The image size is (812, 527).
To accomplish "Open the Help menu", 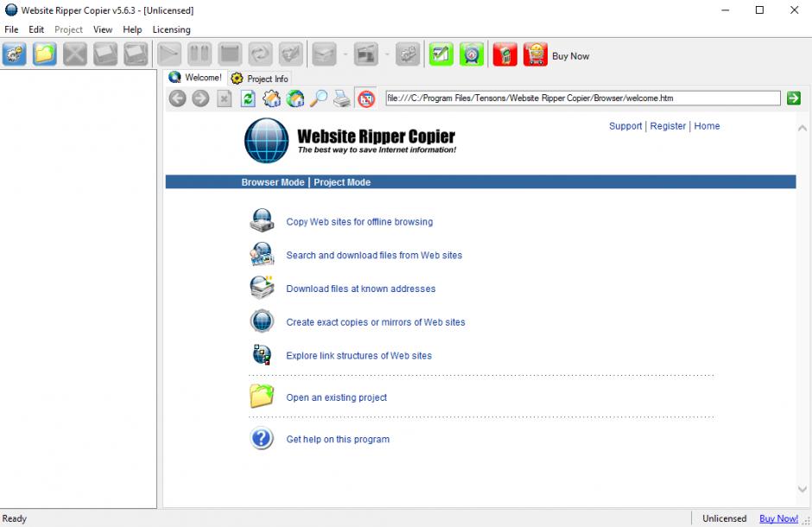I will [132, 29].
